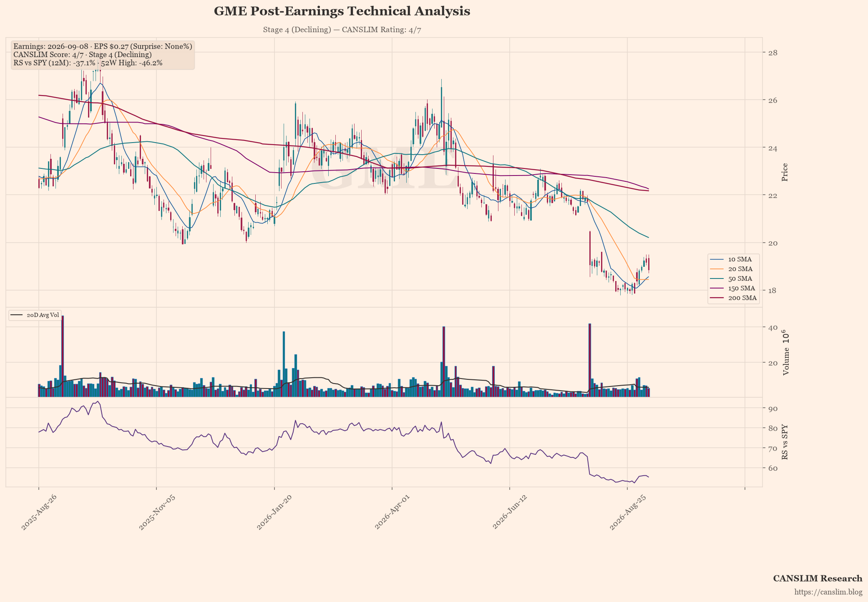This screenshot has height=602, width=868.
Task: Click the RS tick label 70
Action: click(772, 448)
